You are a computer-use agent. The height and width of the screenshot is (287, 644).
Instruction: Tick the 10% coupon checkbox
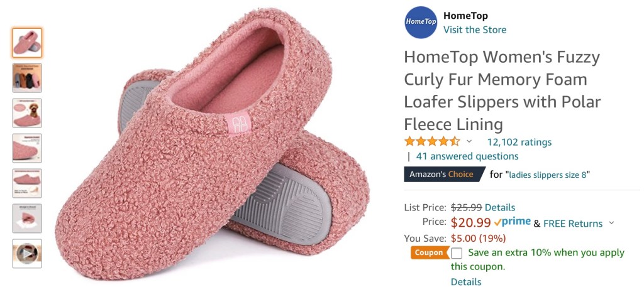click(457, 253)
